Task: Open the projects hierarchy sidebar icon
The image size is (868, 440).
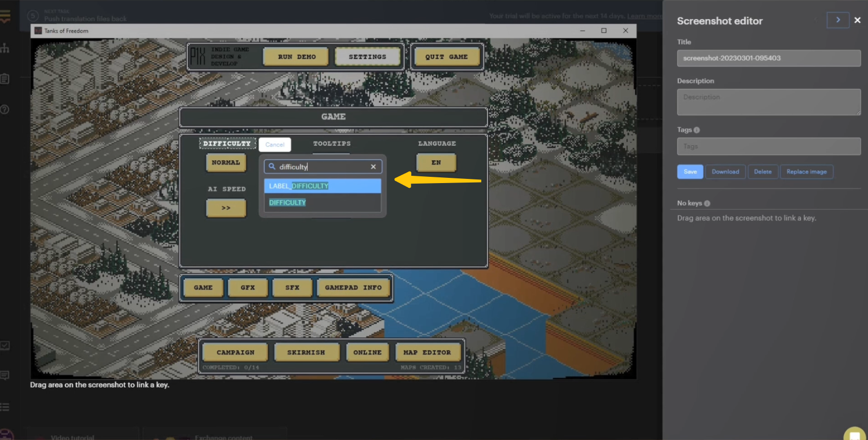Action: click(5, 48)
